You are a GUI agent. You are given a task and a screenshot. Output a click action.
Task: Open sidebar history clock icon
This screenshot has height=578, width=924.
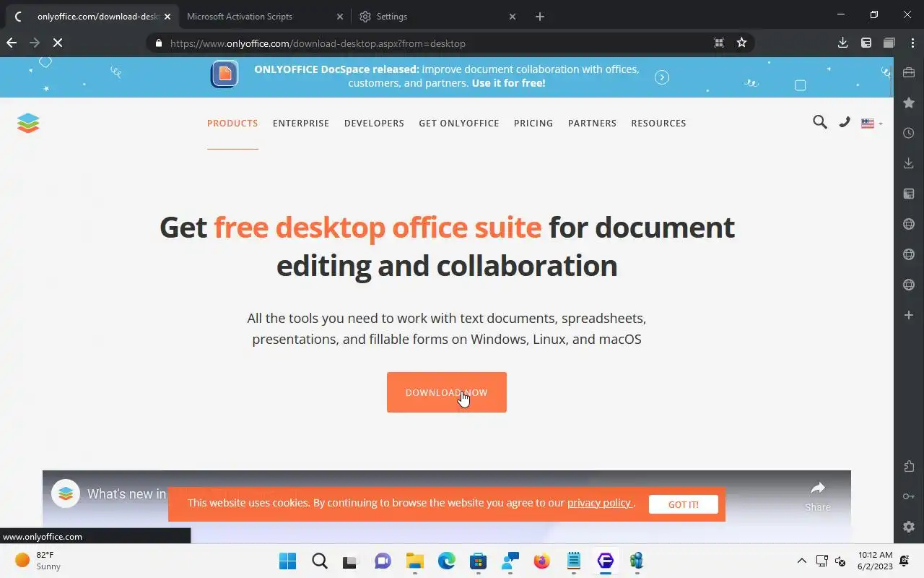909,133
